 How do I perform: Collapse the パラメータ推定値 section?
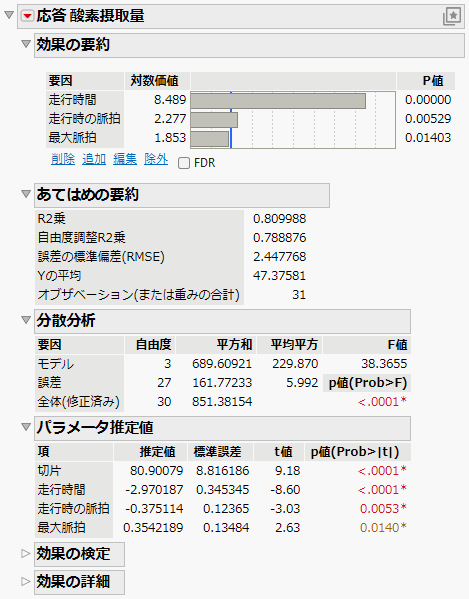pyautogui.click(x=26, y=427)
